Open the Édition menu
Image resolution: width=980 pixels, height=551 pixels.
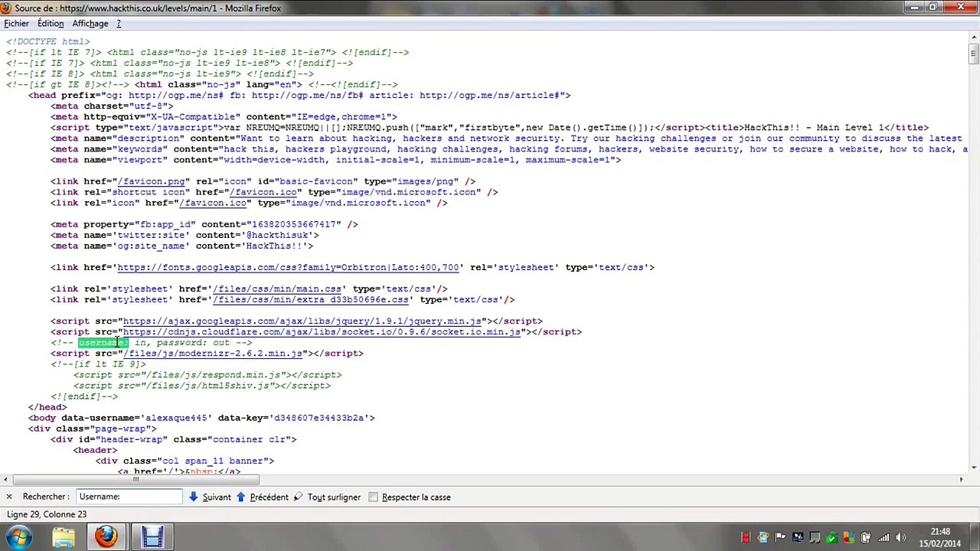(51, 24)
